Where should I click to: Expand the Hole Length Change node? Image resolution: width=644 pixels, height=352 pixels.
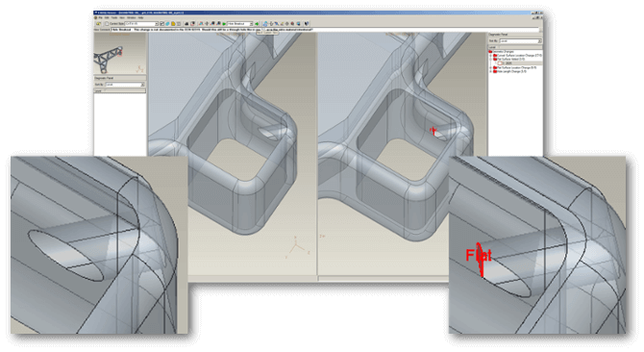click(490, 71)
